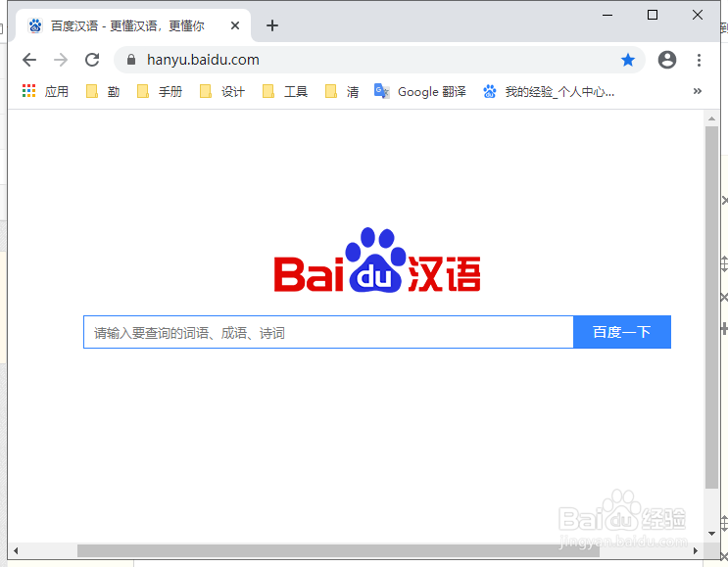
Task: Click the vertical scrollbar up arrow
Action: [x=711, y=118]
